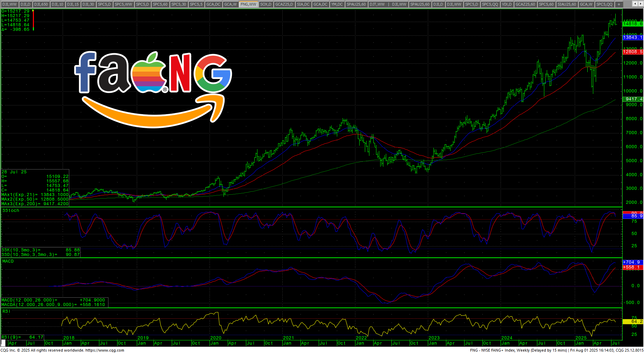The image size is (644, 353).
Task: Click the SSD(10,Smo,3,Smo,3) value row
Action: 41,255
